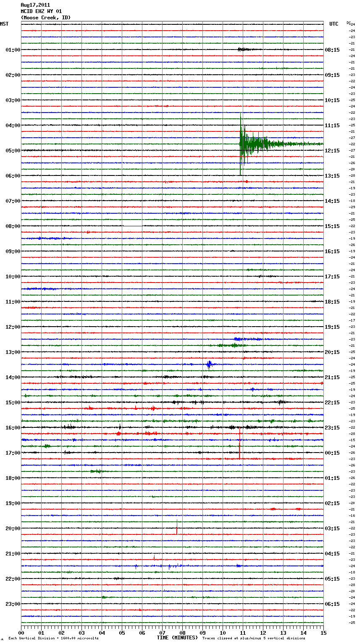This screenshot has width=357, height=644.
Task: Click the 00:15 UTC time label
Action: [332, 453]
